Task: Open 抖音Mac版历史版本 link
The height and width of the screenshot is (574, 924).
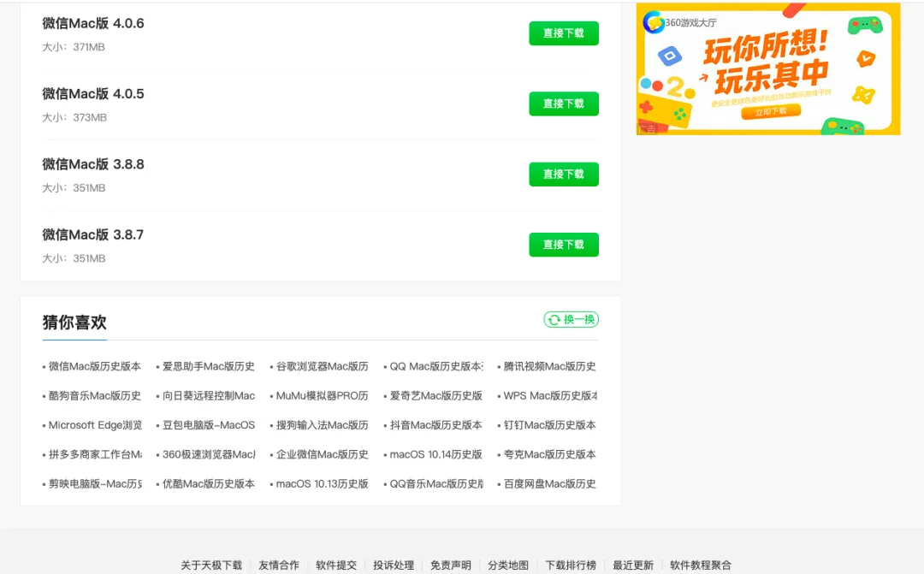Action: (436, 425)
